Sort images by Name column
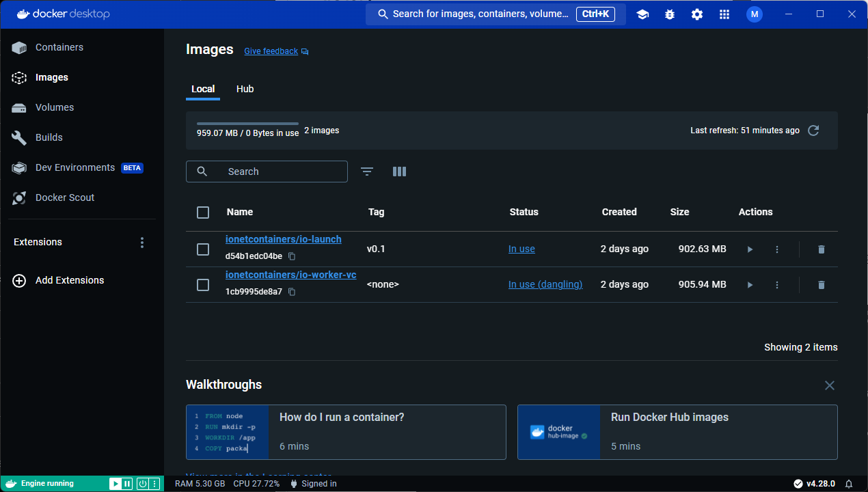Screen dimensions: 868x492 240,212
